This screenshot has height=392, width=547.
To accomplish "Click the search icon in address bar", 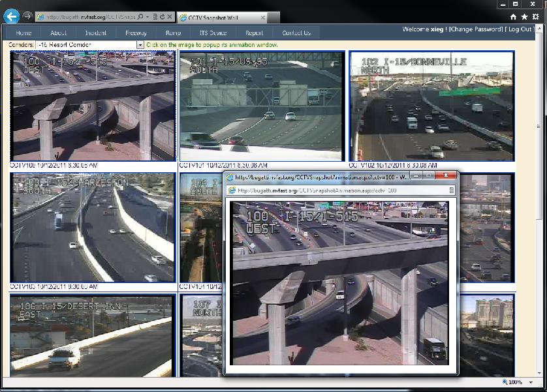I will tap(140, 16).
